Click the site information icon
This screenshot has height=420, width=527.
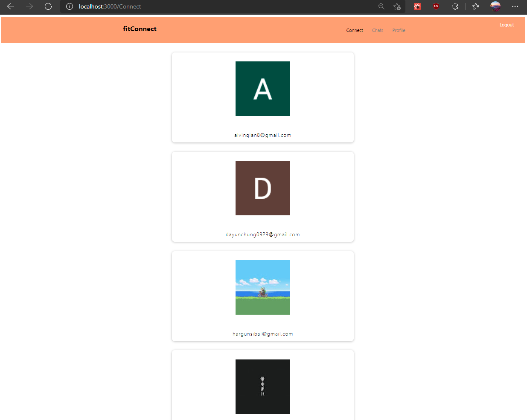tap(70, 6)
